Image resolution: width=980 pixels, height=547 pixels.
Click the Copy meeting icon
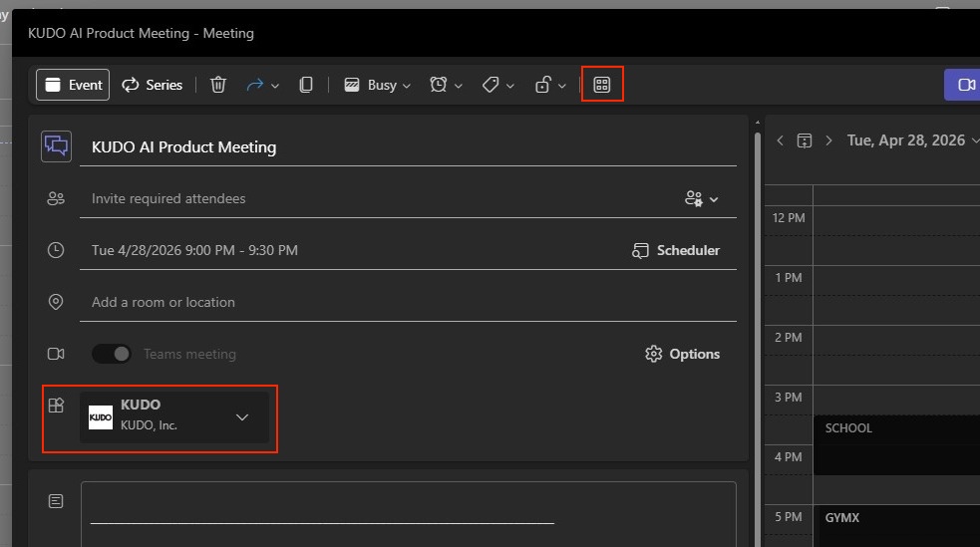(306, 85)
